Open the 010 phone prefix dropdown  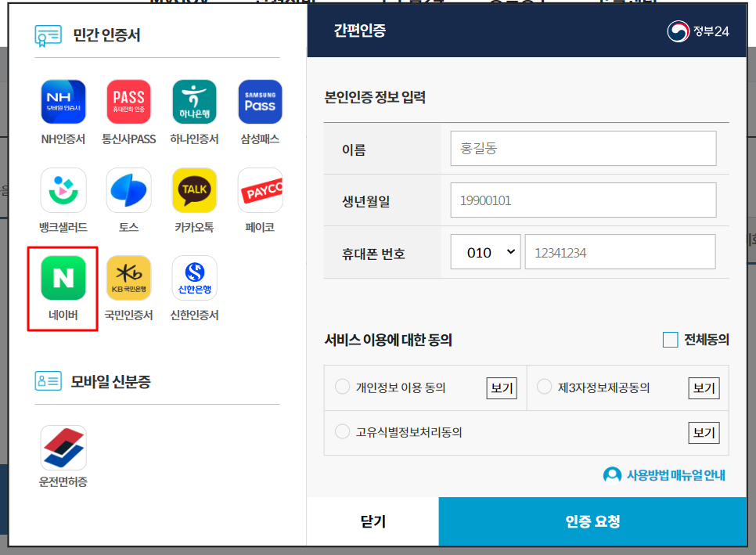(485, 252)
